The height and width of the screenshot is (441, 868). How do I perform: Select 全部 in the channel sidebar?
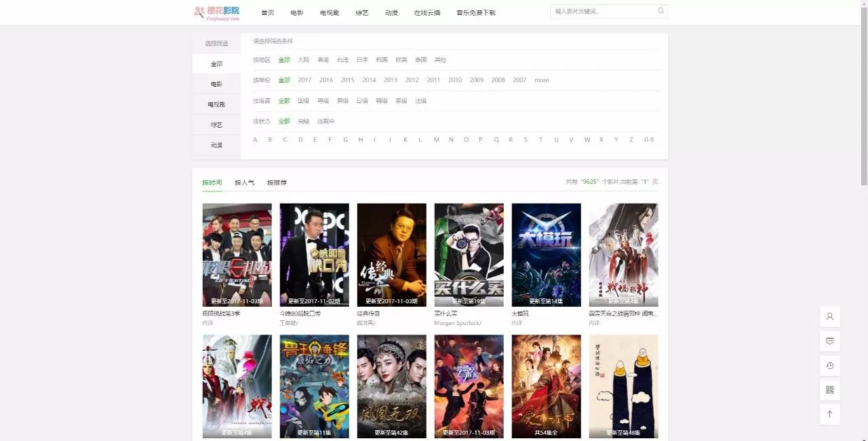click(x=216, y=64)
